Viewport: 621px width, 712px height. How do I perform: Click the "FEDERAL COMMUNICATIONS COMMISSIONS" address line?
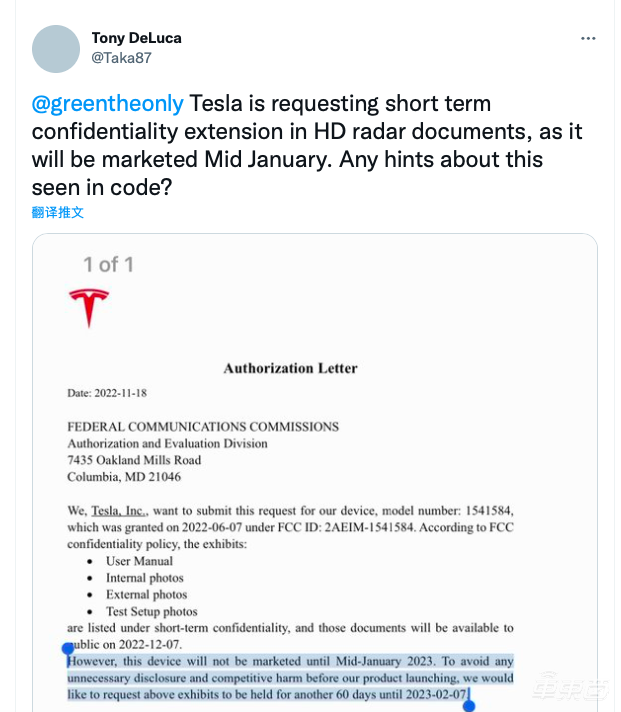(203, 427)
